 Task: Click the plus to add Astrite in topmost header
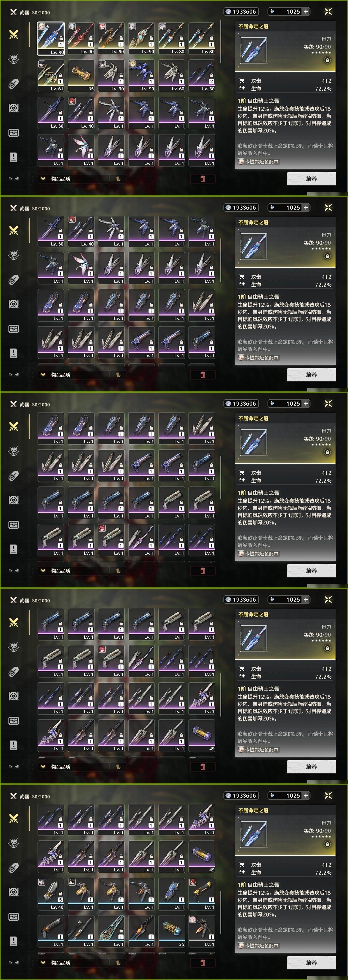tap(305, 11)
